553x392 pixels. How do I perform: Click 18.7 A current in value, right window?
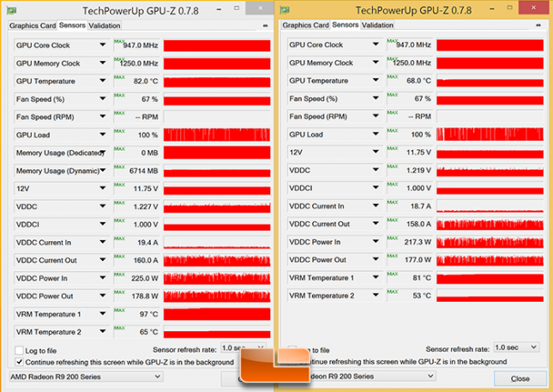[x=420, y=207]
